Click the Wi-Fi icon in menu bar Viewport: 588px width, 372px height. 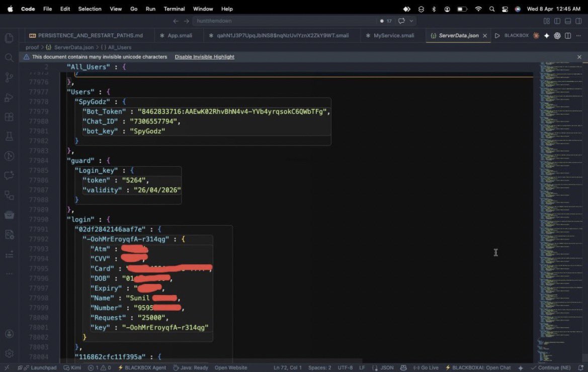point(478,9)
